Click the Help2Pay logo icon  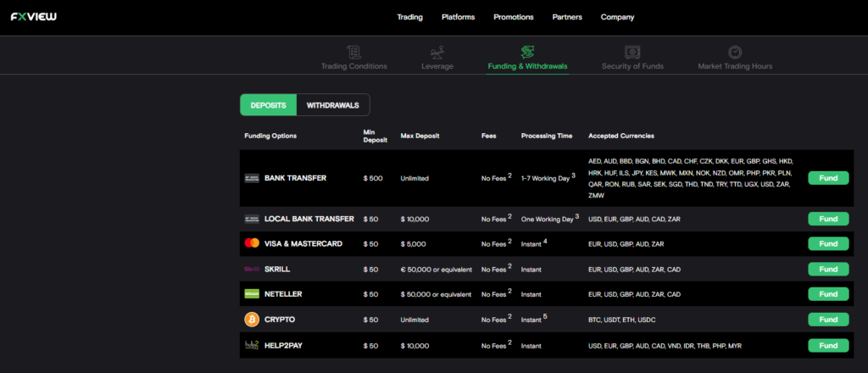pyautogui.click(x=252, y=345)
